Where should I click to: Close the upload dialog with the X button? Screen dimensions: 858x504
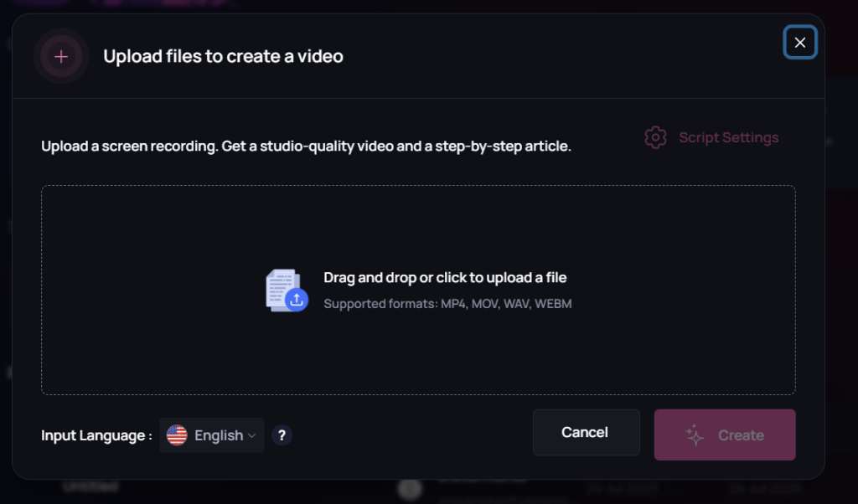click(x=800, y=43)
